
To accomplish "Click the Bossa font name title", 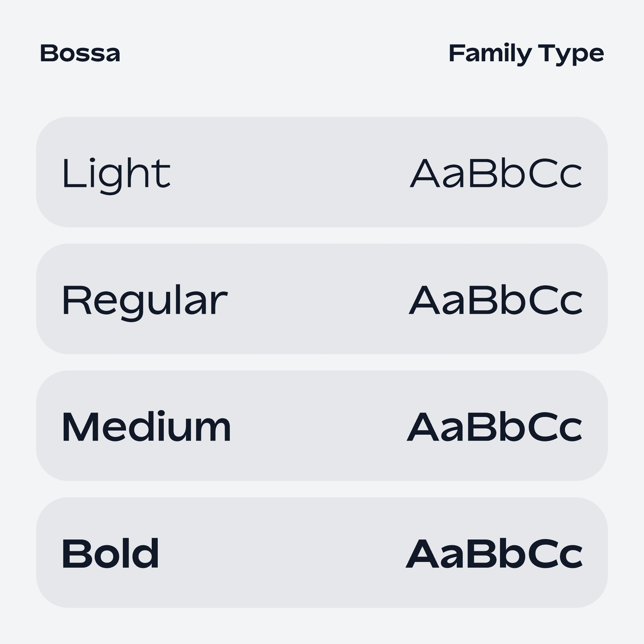I will (80, 53).
